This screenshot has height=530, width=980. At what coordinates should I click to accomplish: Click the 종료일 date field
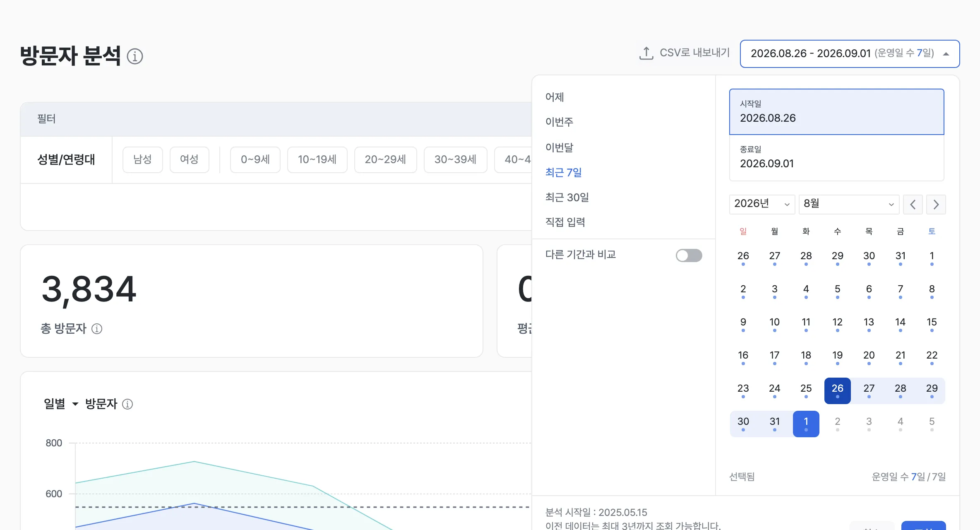[x=836, y=158]
